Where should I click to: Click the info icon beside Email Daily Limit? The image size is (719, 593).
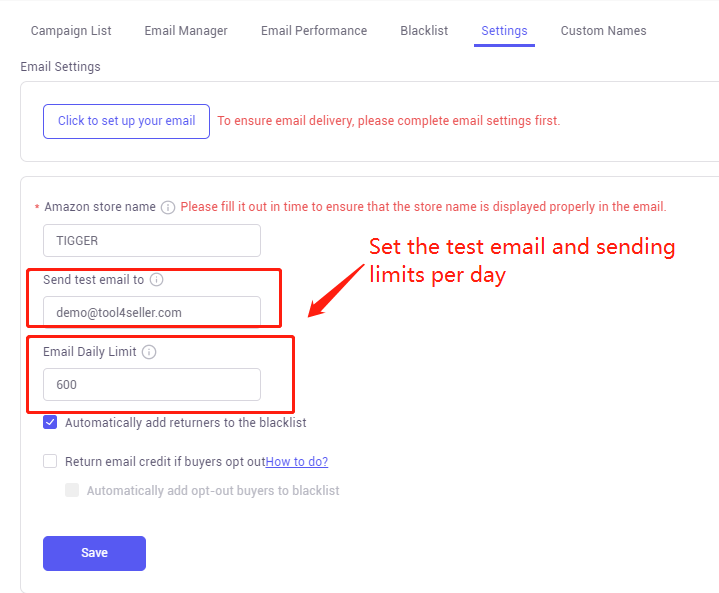(149, 352)
